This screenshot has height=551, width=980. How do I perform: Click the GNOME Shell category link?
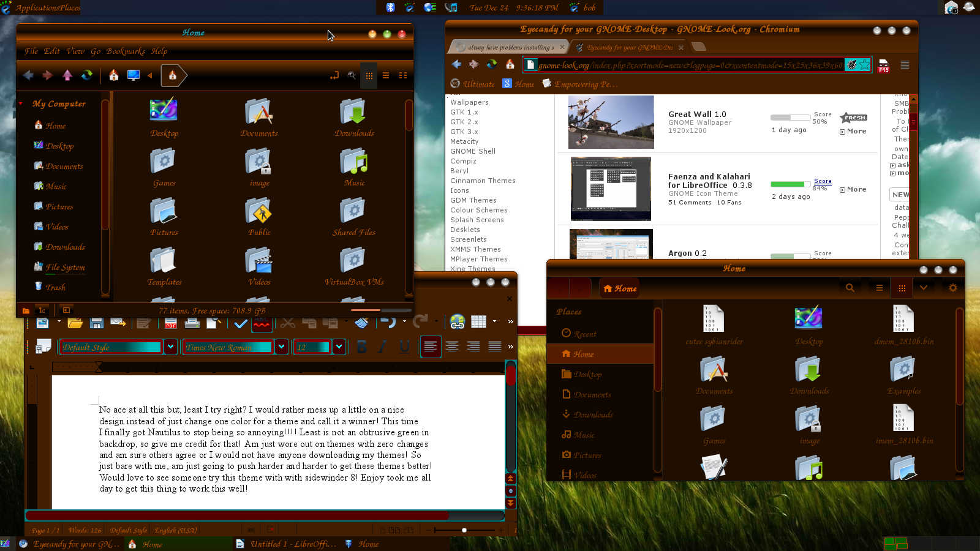[x=473, y=151]
